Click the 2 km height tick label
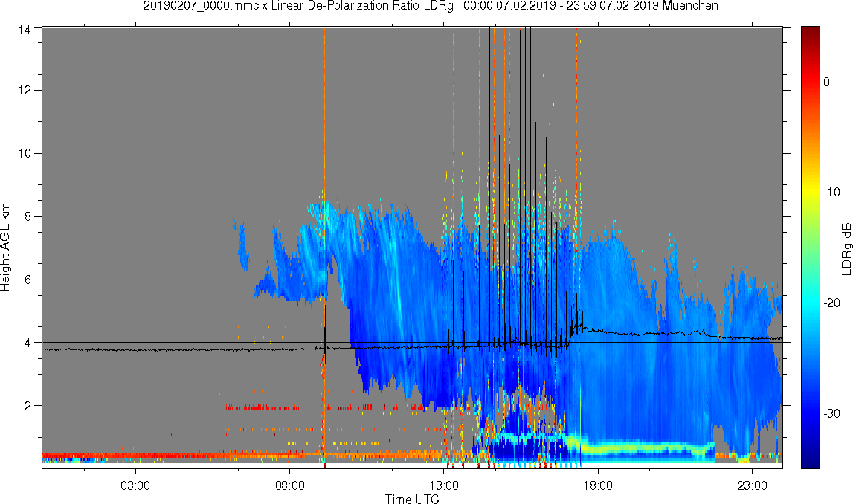The image size is (853, 504). (28, 406)
